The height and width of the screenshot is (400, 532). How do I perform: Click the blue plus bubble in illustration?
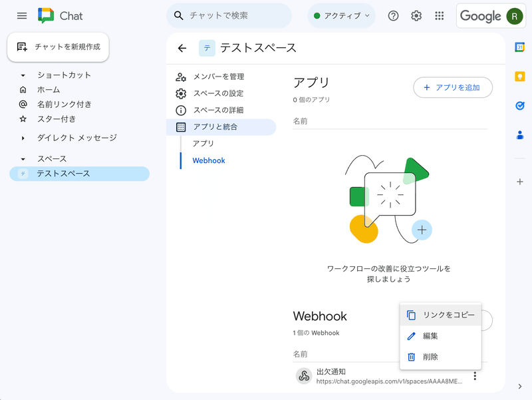[422, 230]
